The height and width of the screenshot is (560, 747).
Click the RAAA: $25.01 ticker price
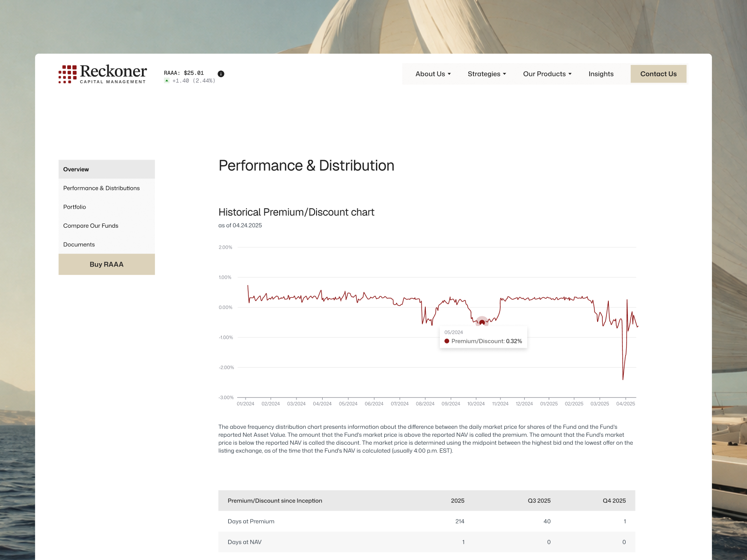[x=184, y=73]
